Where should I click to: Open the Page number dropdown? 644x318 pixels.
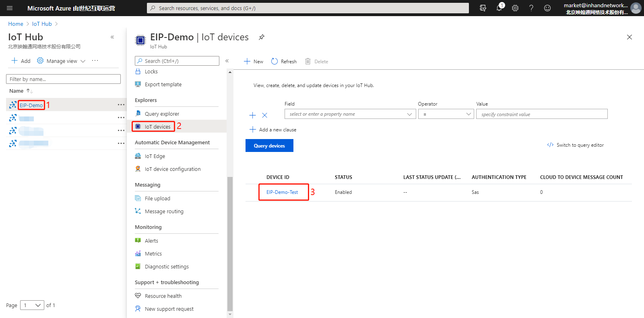(x=32, y=305)
